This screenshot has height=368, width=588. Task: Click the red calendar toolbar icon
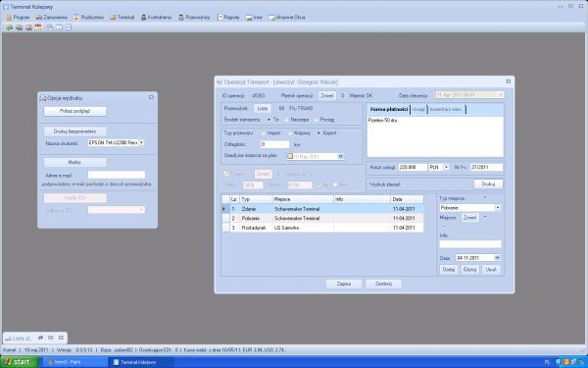38,27
